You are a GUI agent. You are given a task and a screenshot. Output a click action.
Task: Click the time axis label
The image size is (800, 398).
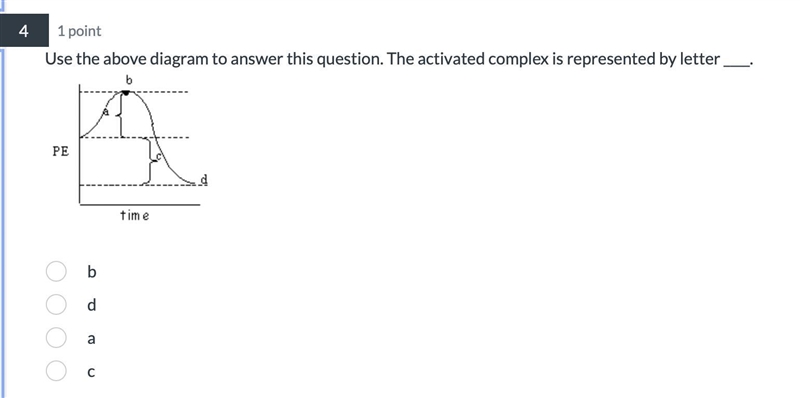click(135, 216)
